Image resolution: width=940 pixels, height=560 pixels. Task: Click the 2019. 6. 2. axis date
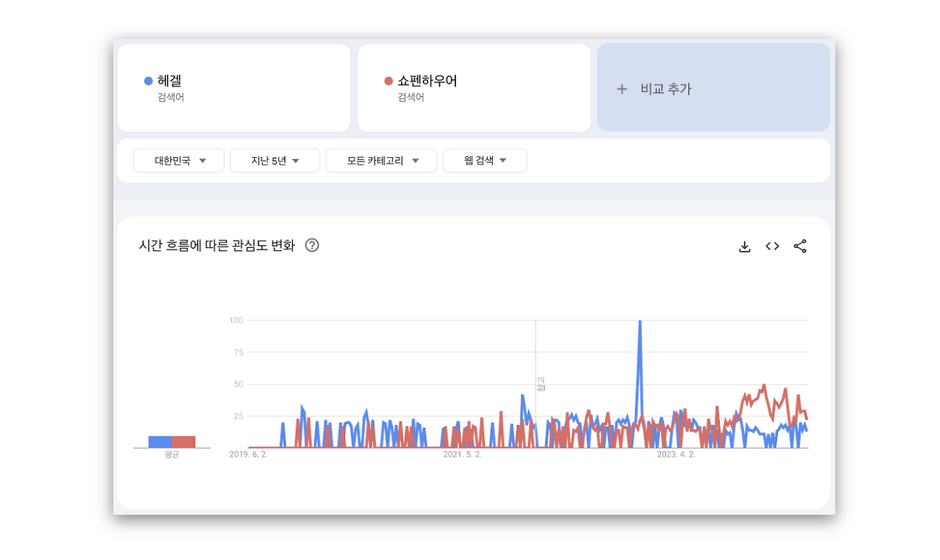[249, 454]
